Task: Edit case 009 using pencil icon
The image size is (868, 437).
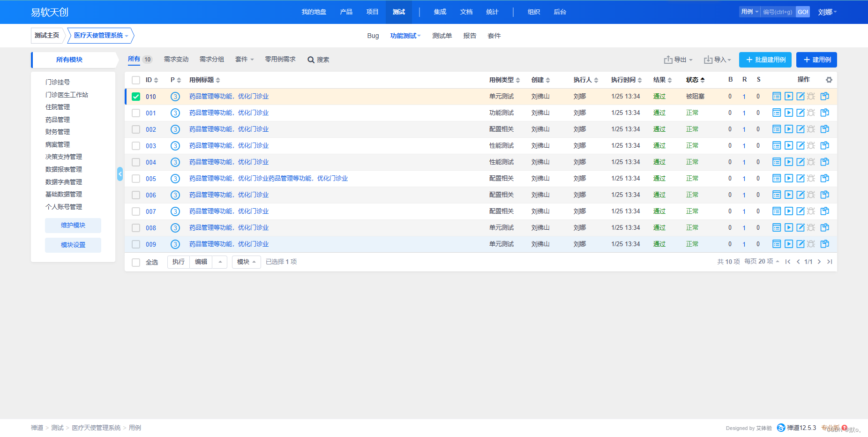Action: pos(801,244)
